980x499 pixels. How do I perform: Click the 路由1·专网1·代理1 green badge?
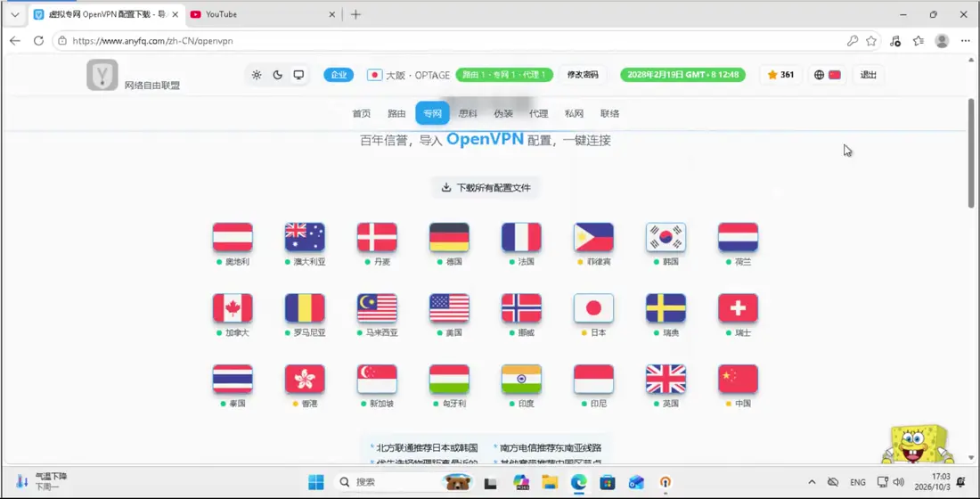pyautogui.click(x=504, y=75)
